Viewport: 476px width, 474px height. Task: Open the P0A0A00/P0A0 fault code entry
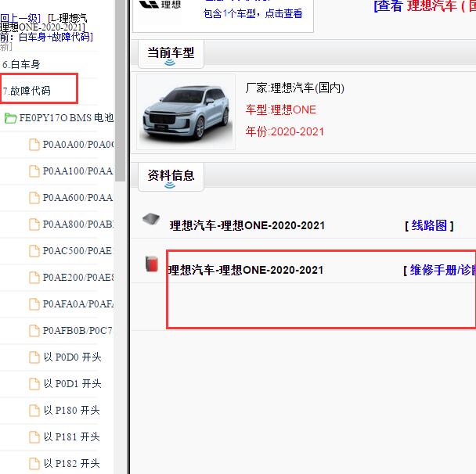coord(78,145)
